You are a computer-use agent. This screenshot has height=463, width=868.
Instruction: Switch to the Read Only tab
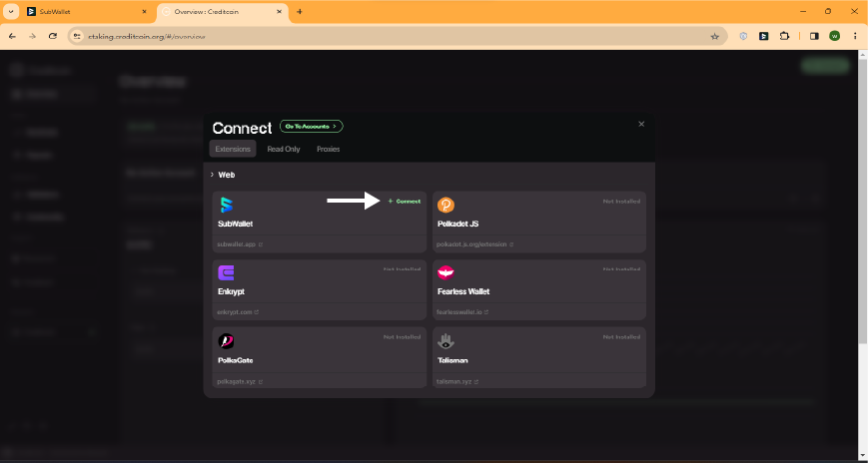click(x=284, y=149)
